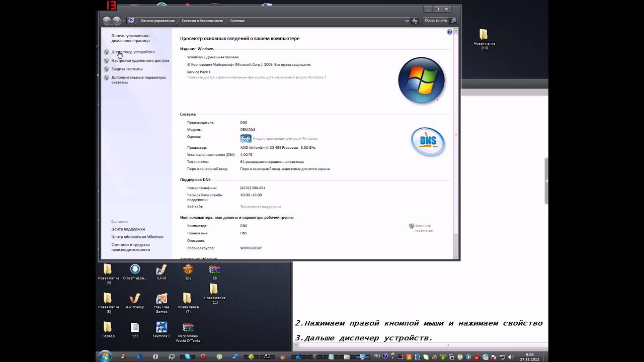
Task: Launch the CrossfireLoa... desktop shortcut
Action: [135, 273]
